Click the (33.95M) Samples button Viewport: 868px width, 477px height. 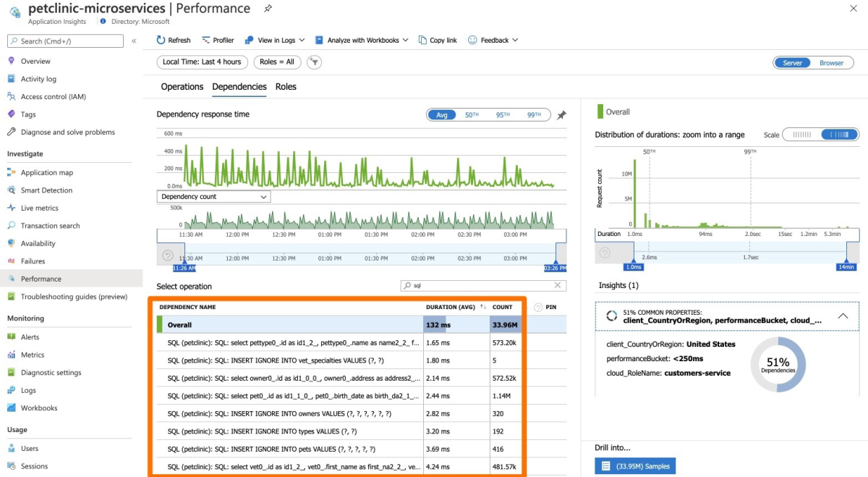[x=635, y=466]
